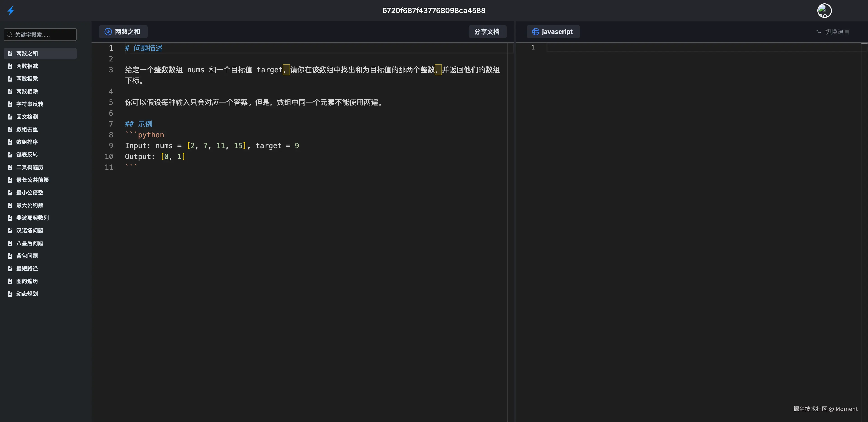This screenshot has width=868, height=422.
Task: Click the document icon for 两数相乘
Action: pos(10,79)
